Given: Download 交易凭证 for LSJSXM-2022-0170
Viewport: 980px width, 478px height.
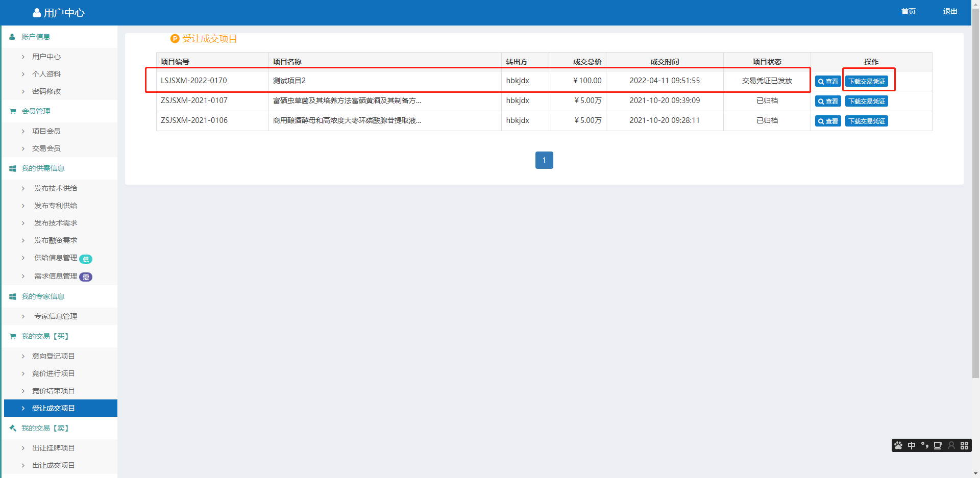Looking at the screenshot, I should pos(867,81).
